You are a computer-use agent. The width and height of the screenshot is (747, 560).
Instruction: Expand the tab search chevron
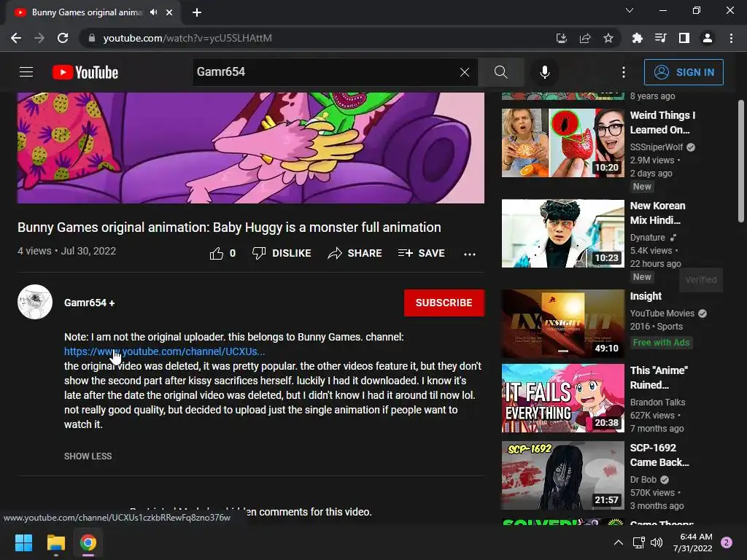(630, 10)
